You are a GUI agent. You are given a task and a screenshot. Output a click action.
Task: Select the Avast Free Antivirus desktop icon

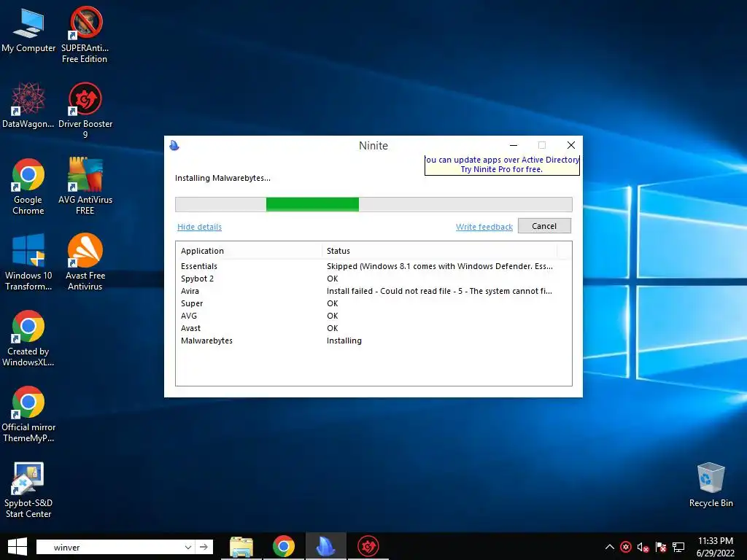tap(85, 262)
